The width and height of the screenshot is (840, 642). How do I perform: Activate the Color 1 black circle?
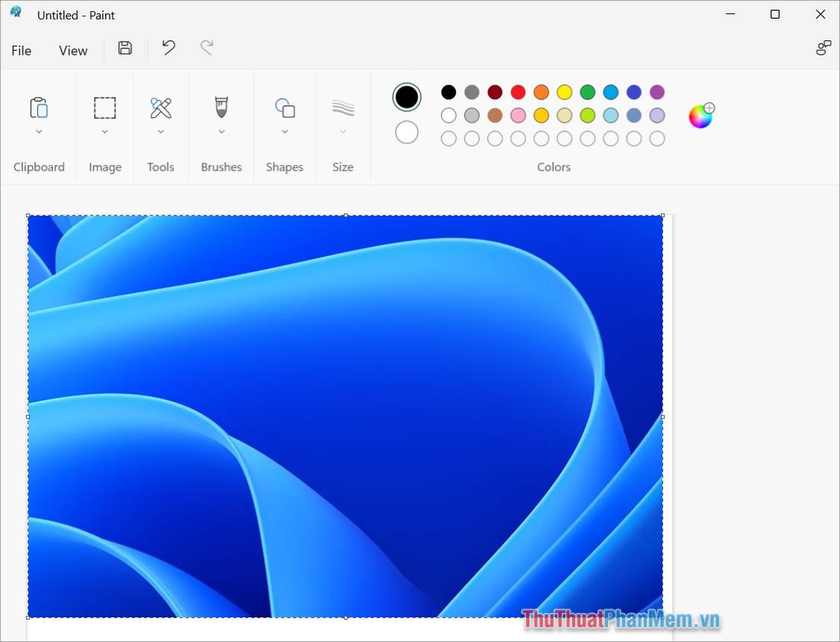406,96
